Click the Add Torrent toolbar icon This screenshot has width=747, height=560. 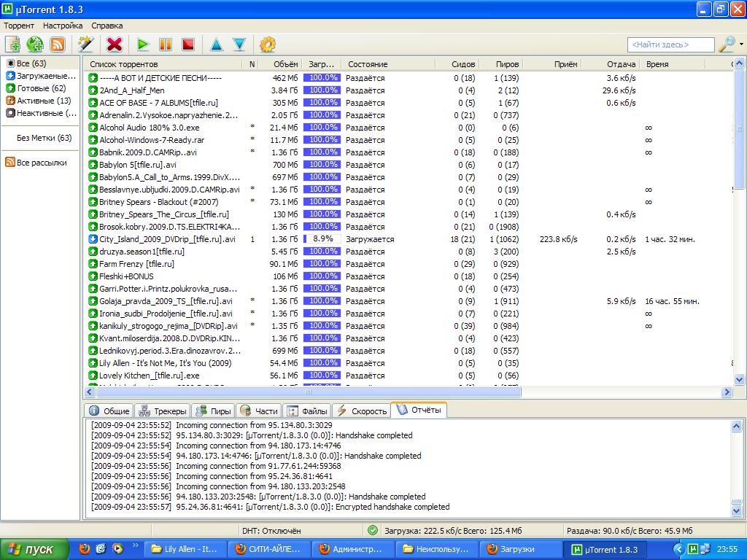click(12, 44)
